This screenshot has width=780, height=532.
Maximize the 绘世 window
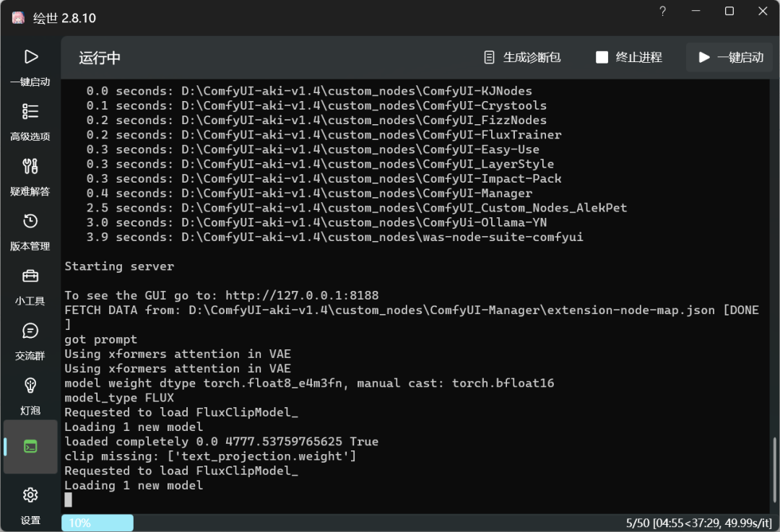(x=729, y=11)
